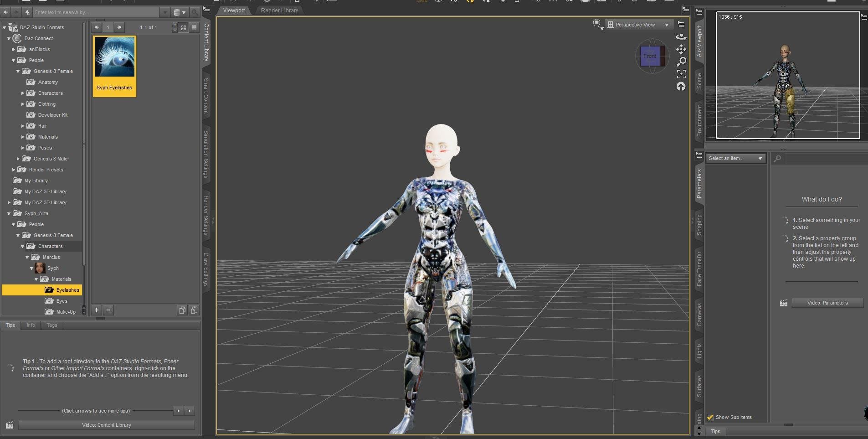Orbit the viewport camera
Image resolution: width=868 pixels, height=439 pixels.
click(681, 36)
